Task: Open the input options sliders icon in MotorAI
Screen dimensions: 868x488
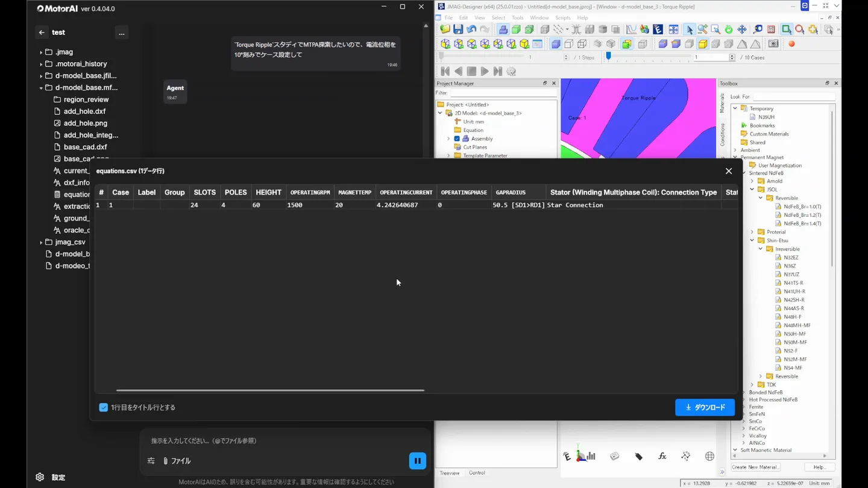Action: (x=151, y=461)
